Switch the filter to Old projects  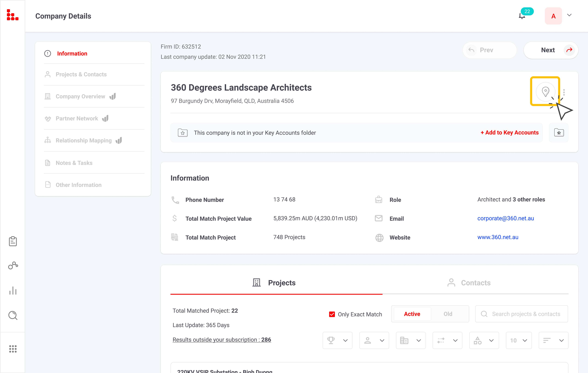click(x=448, y=314)
